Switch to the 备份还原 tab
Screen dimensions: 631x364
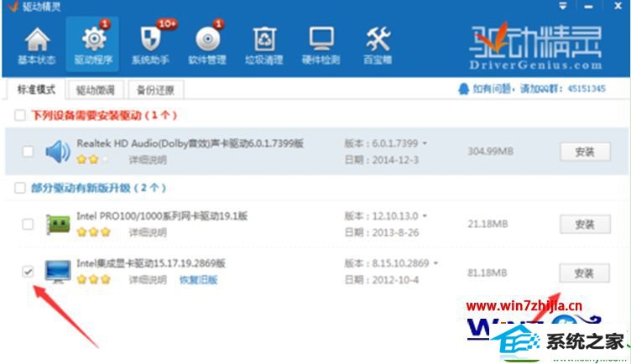[156, 90]
